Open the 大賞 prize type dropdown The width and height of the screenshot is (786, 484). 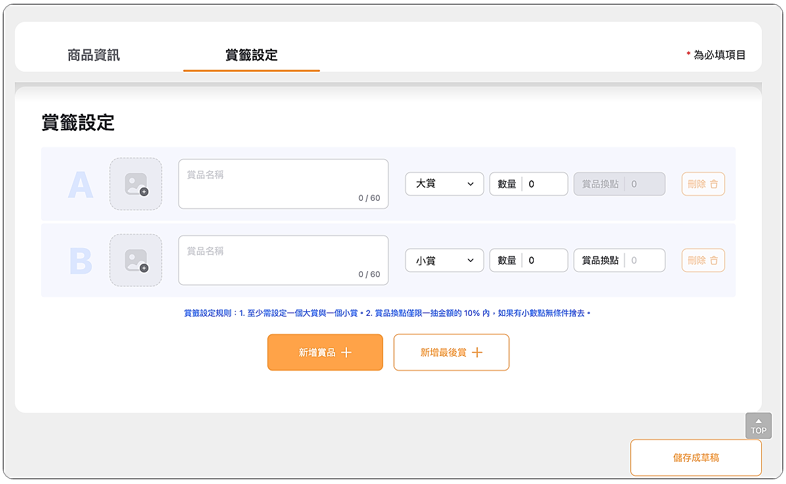pos(444,184)
